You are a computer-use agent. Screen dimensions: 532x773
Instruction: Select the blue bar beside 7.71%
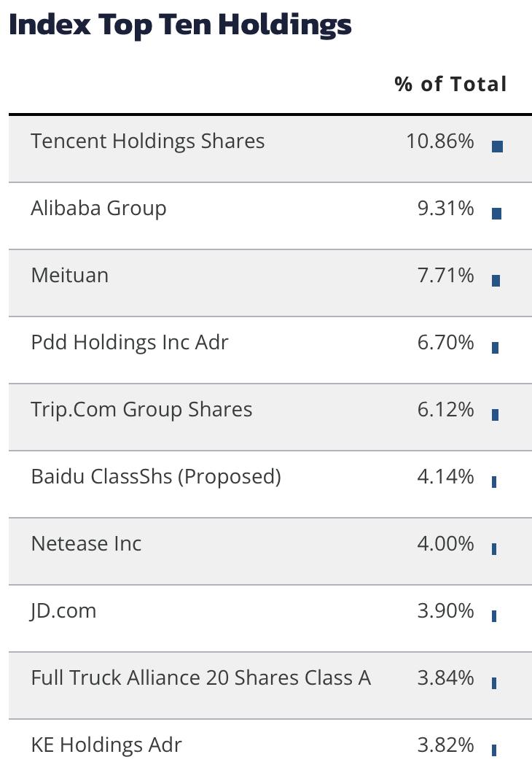pos(496,281)
